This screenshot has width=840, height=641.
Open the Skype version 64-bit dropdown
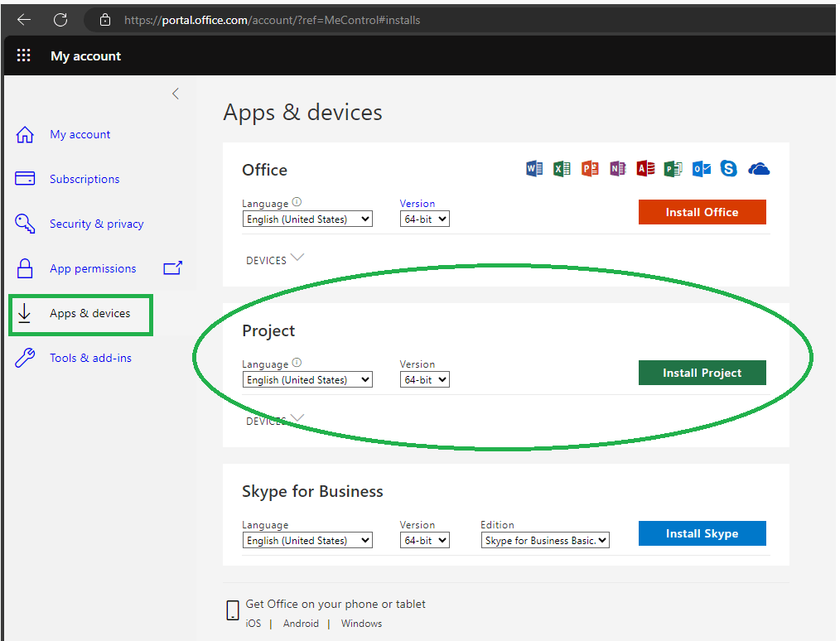click(425, 540)
